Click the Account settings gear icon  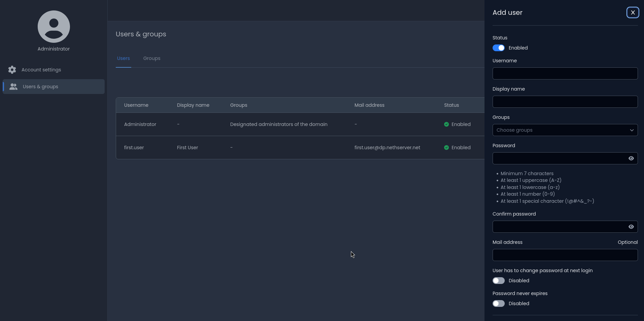point(12,70)
